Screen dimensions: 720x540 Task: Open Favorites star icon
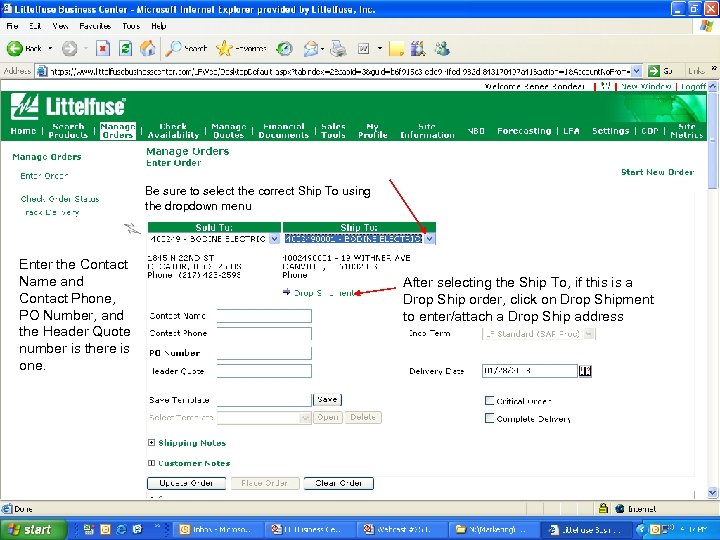[x=224, y=48]
